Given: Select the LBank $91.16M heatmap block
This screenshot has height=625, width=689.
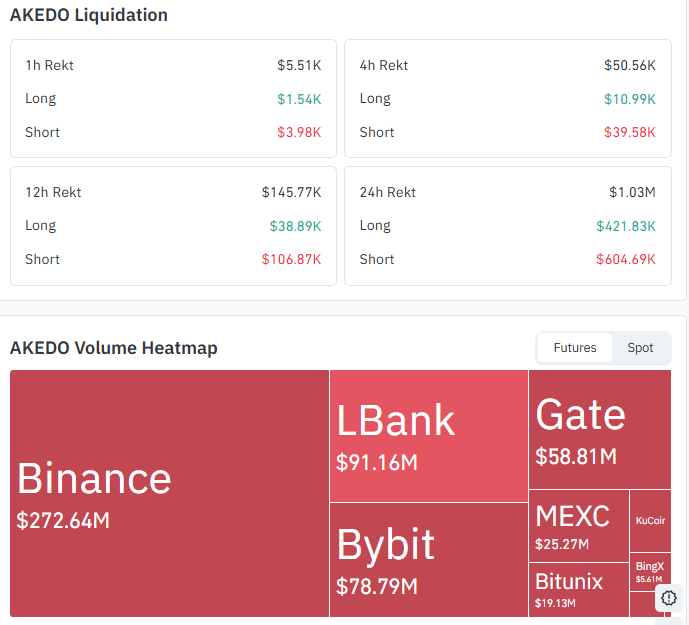Looking at the screenshot, I should tap(429, 436).
